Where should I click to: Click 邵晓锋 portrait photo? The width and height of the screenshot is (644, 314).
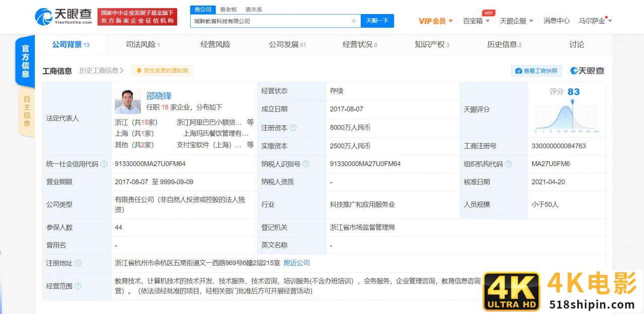[128, 101]
